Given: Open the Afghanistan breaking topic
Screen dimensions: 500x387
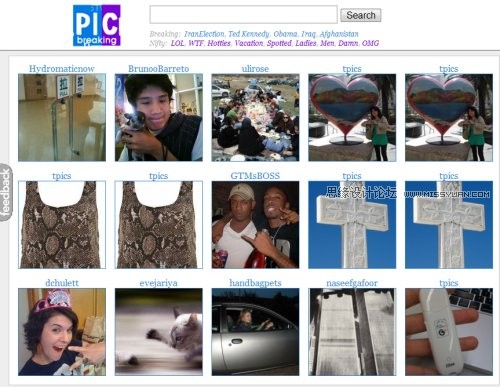Looking at the screenshot, I should [339, 34].
